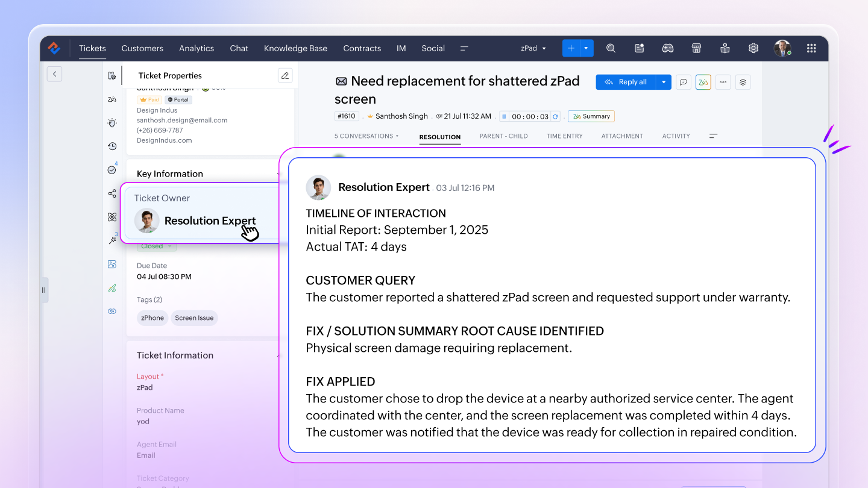Click the santhosh.design@email.com address

[182, 120]
